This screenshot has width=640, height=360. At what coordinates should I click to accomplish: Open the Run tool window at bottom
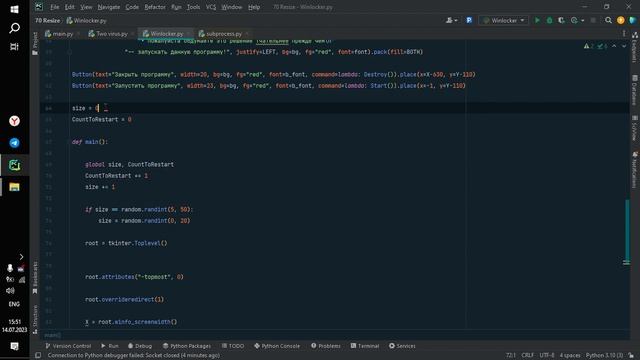pyautogui.click(x=110, y=346)
